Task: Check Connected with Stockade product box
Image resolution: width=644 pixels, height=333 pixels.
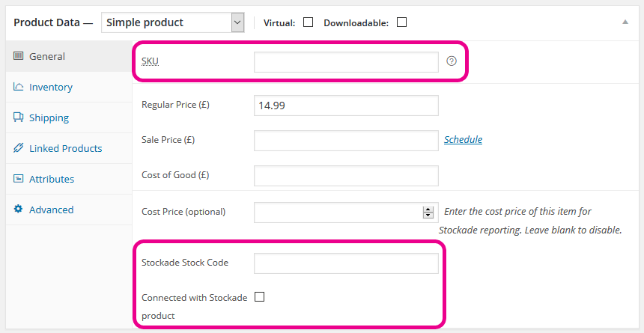Action: [260, 296]
